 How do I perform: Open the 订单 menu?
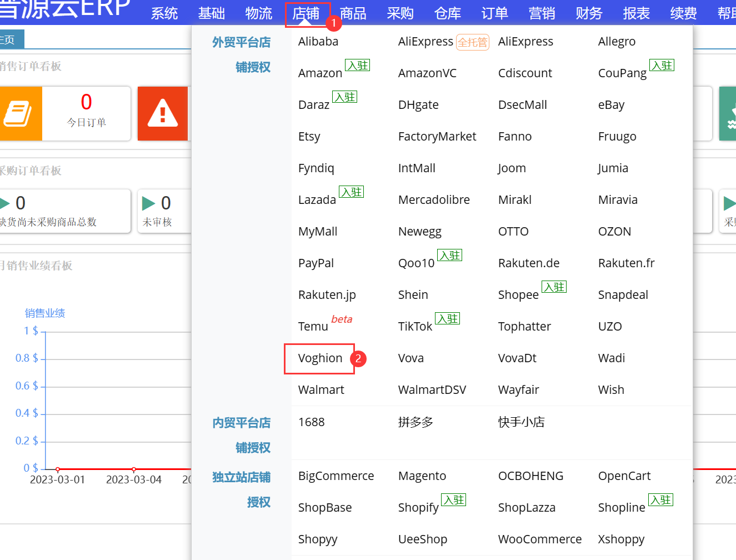pos(495,13)
